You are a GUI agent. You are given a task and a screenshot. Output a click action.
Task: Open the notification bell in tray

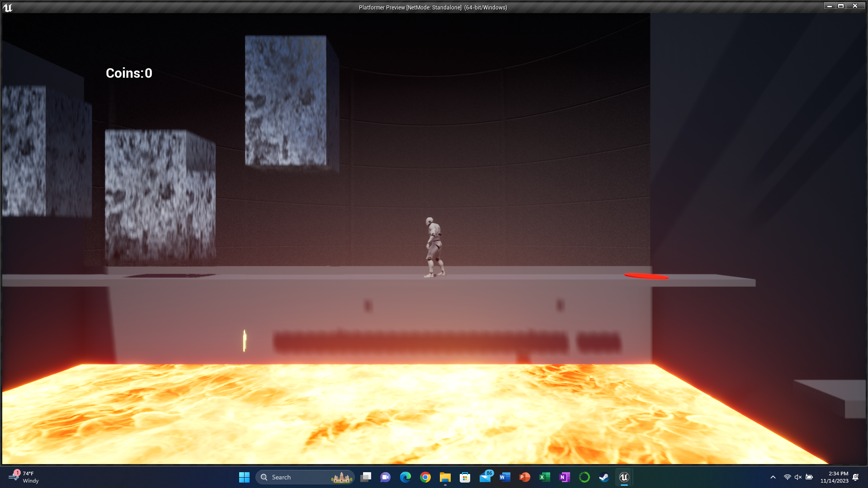coord(856,477)
